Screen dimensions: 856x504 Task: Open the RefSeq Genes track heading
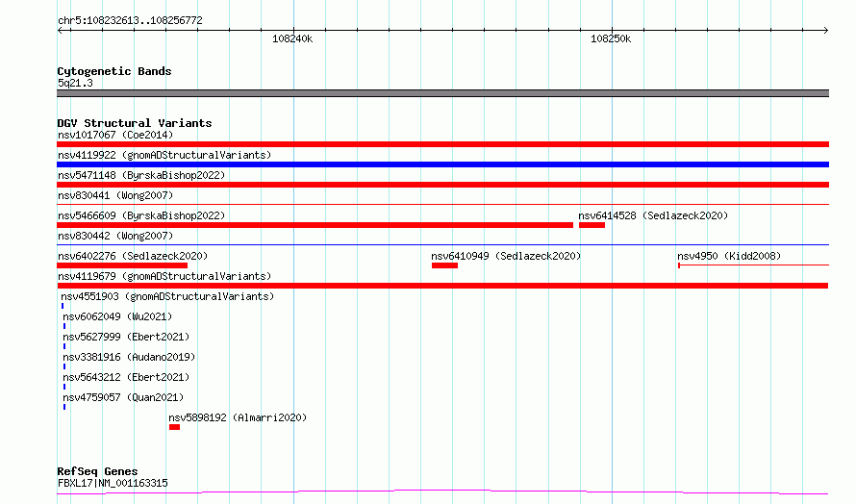[97, 471]
